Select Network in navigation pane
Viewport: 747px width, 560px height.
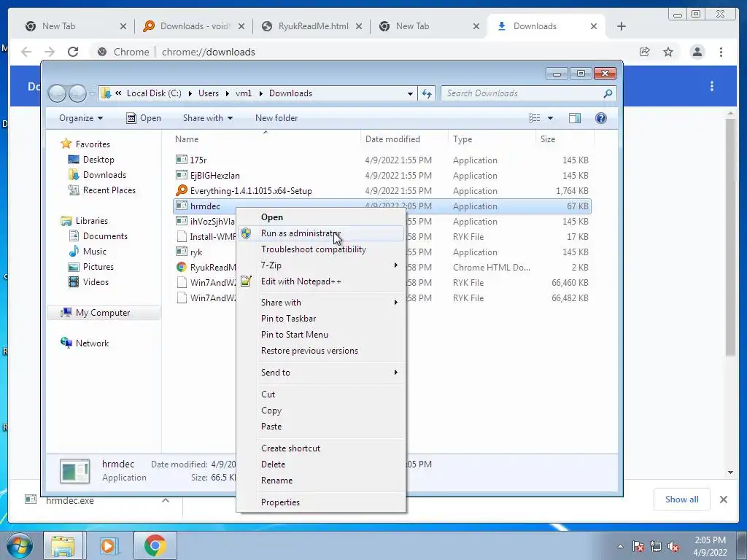pos(85,343)
